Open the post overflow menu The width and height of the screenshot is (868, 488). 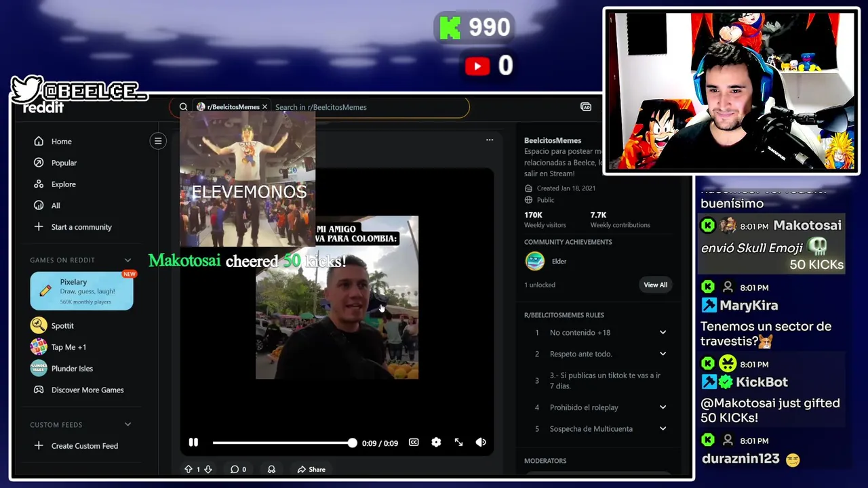click(490, 140)
